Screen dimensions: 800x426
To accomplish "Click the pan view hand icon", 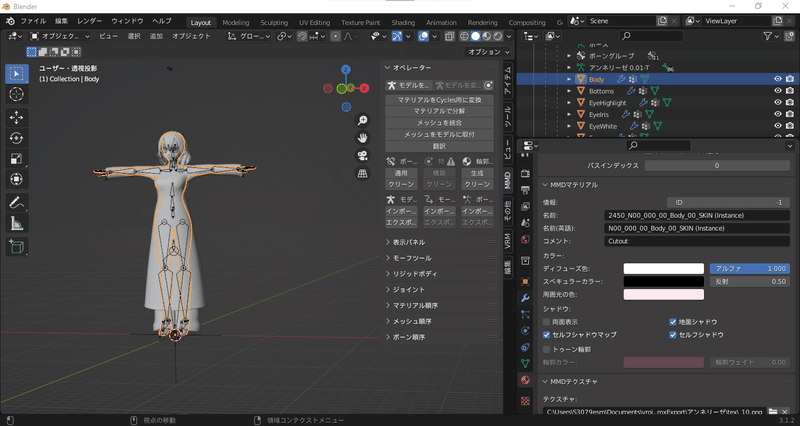I will click(362, 138).
